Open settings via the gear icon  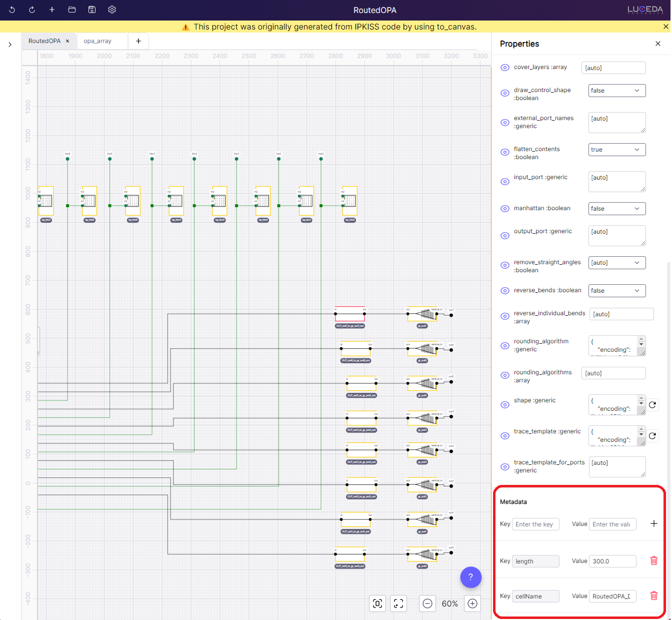click(x=112, y=10)
